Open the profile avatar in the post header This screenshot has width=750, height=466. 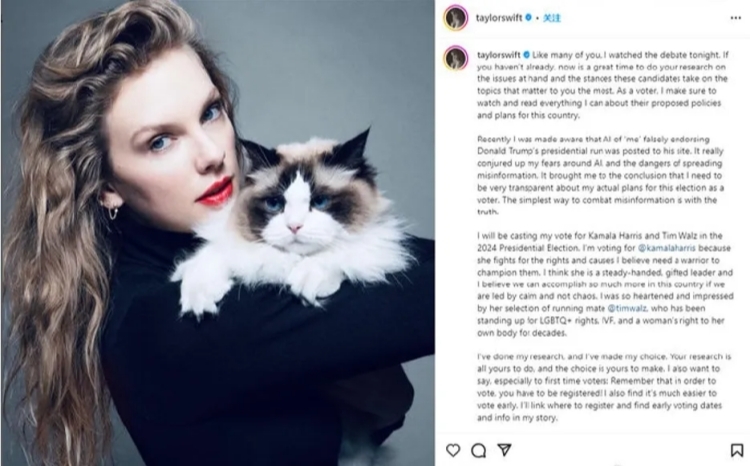tap(456, 18)
